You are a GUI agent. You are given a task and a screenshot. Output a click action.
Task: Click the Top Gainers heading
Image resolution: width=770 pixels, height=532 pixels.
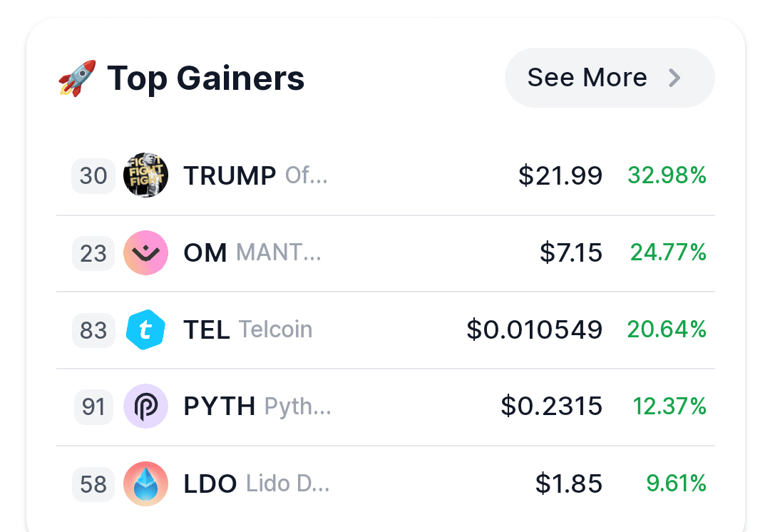pyautogui.click(x=205, y=78)
